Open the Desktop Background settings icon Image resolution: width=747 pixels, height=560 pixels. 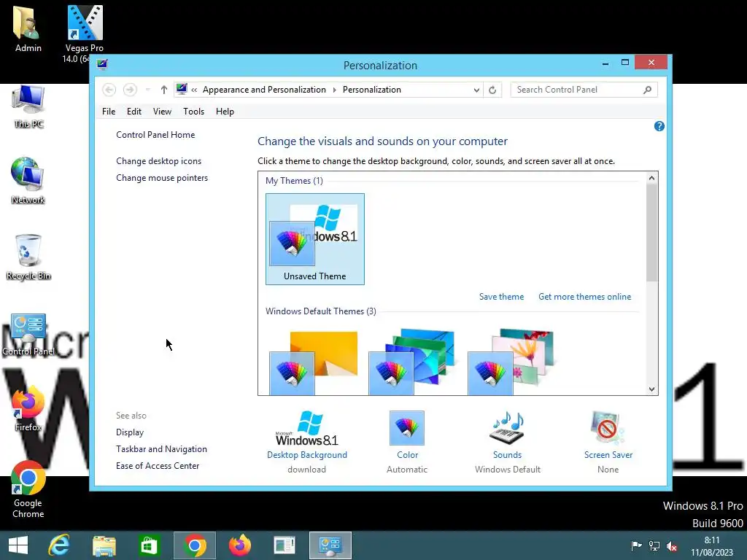point(307,428)
